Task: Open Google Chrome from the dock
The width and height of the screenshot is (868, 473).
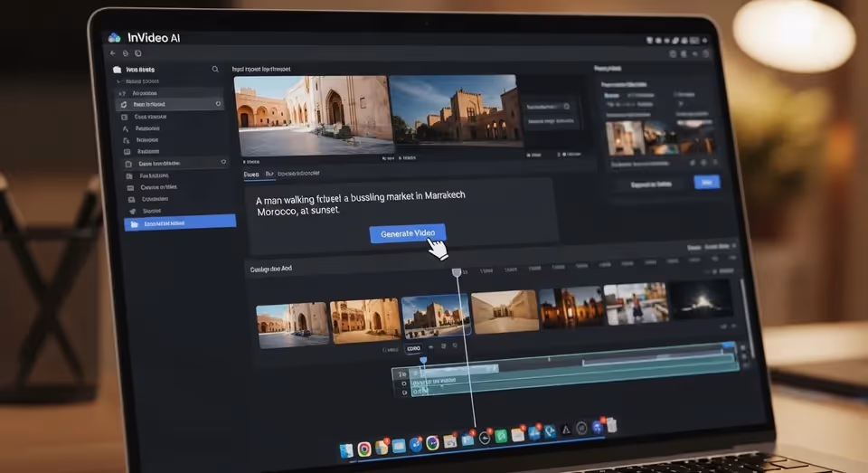Action: click(364, 449)
